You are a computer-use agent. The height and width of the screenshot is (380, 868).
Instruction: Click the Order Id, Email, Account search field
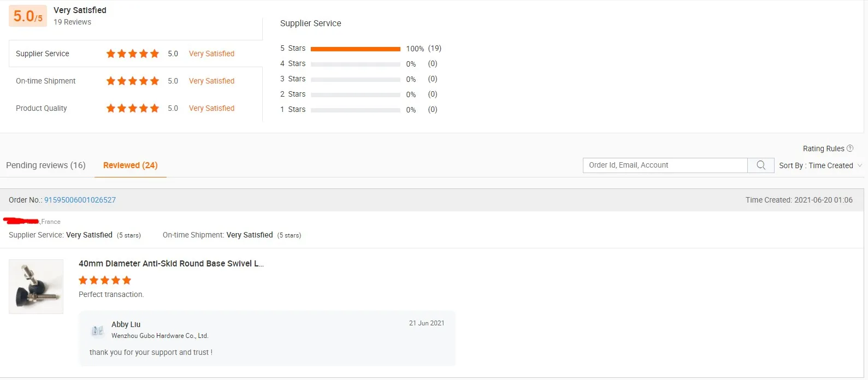pos(665,165)
